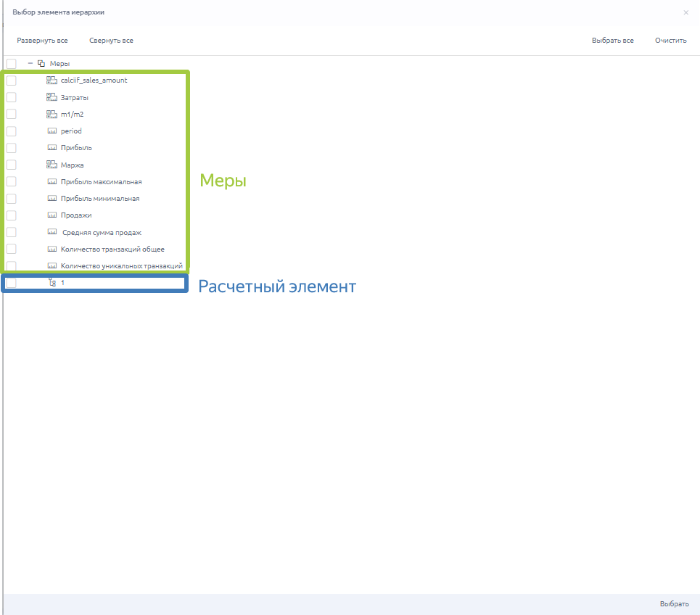The height and width of the screenshot is (615, 700).
Task: Click the icon beside m1/m2 measure
Action: click(x=52, y=114)
